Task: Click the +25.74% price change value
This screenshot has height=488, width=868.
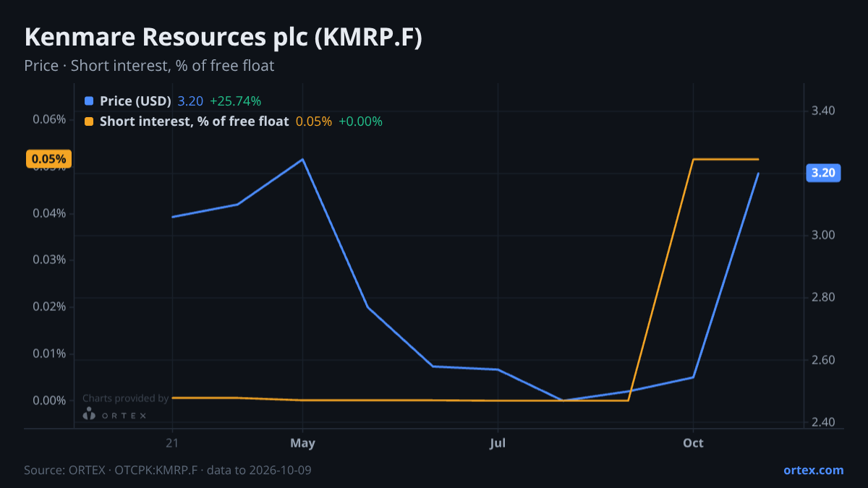Action: coord(235,101)
